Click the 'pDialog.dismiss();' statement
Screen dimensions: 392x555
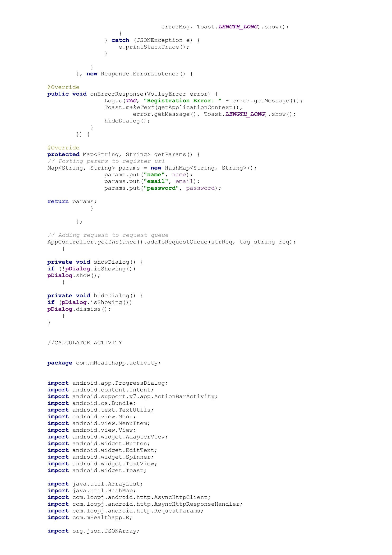pos(79,309)
